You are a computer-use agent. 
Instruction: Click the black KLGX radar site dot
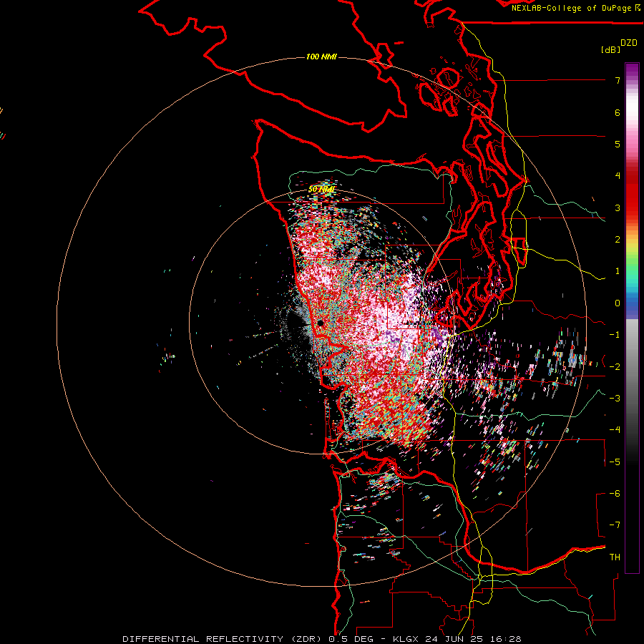(x=321, y=323)
